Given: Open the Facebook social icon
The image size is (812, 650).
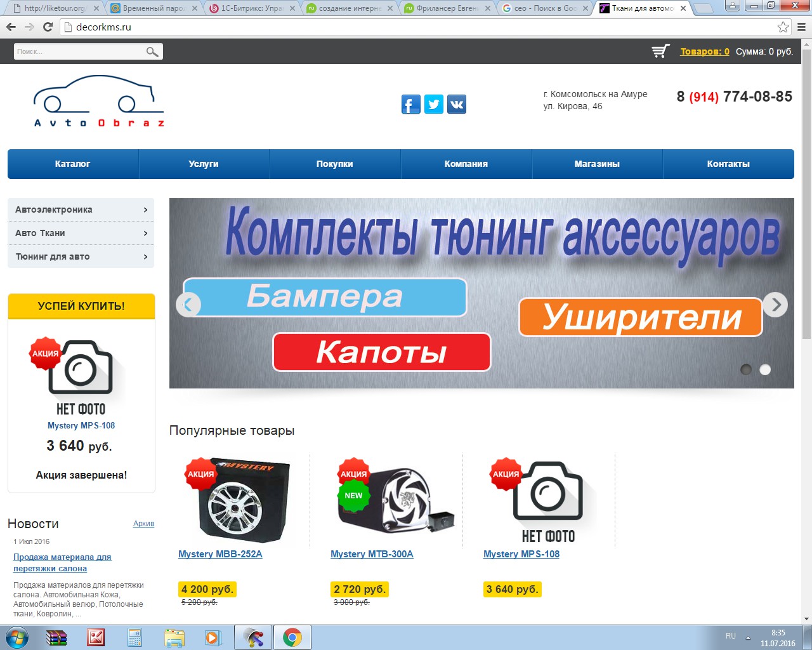Looking at the screenshot, I should [411, 104].
